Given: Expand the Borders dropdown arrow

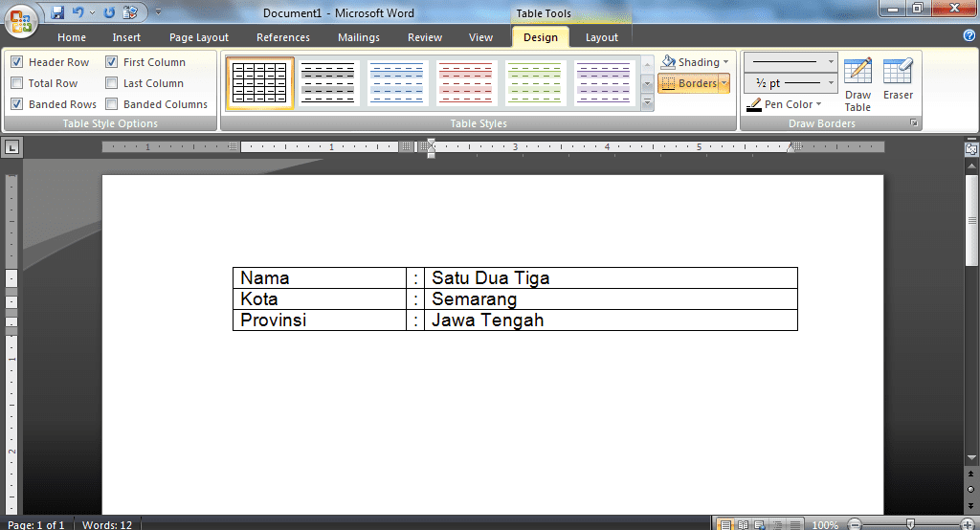Looking at the screenshot, I should pyautogui.click(x=724, y=83).
